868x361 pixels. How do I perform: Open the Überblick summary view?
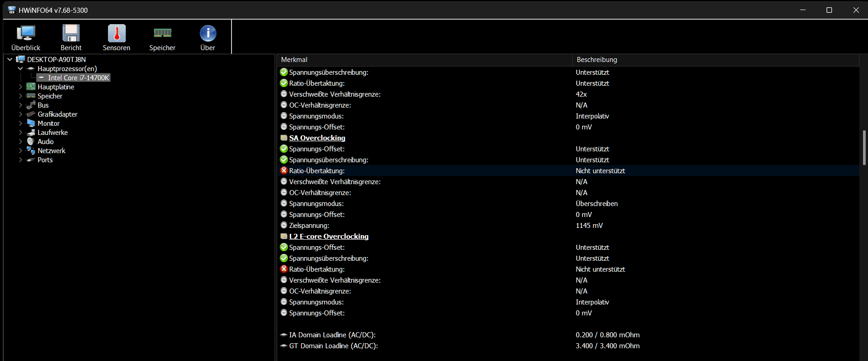pyautogui.click(x=26, y=37)
